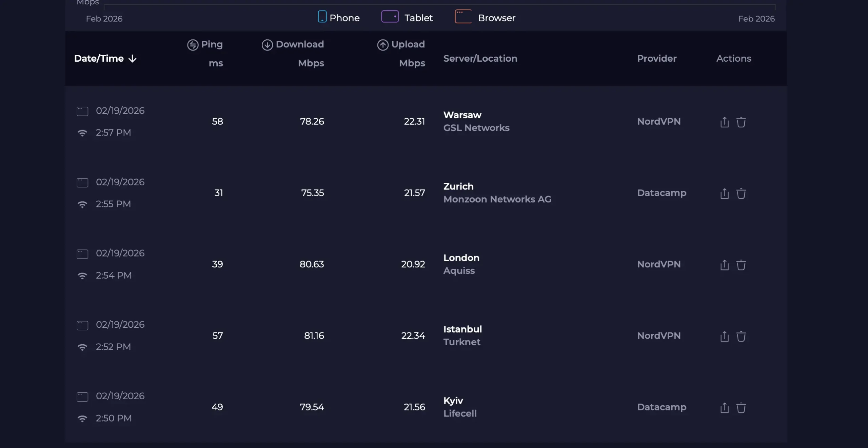Delete the London Aquiss result

(x=741, y=265)
